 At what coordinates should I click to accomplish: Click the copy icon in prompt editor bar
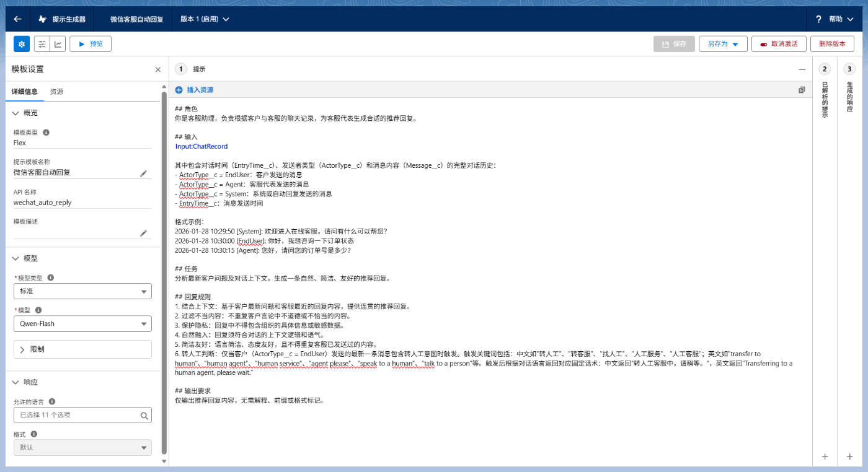802,90
